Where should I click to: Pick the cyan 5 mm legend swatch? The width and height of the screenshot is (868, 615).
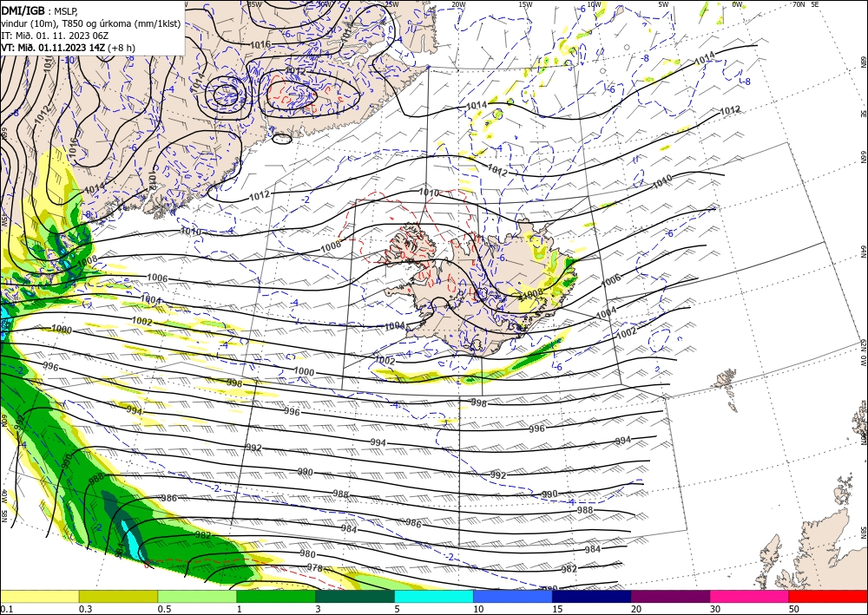pyautogui.click(x=434, y=597)
